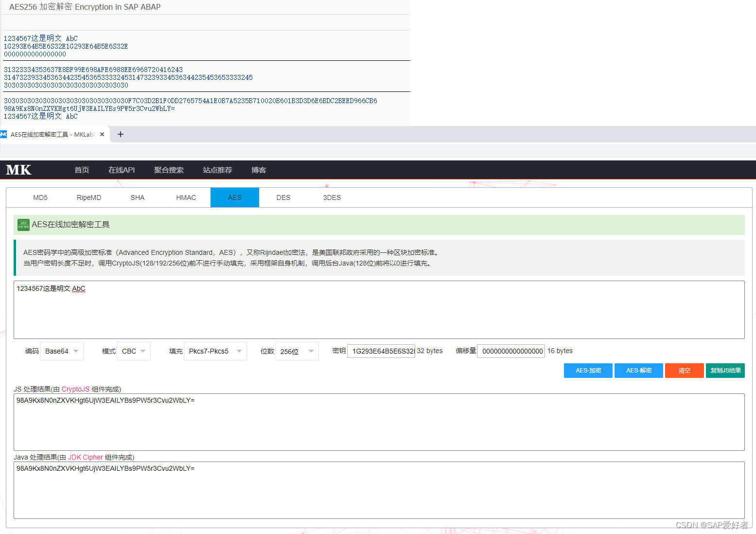The width and height of the screenshot is (756, 534).
Task: Switch to the MD5 tab
Action: (40, 197)
